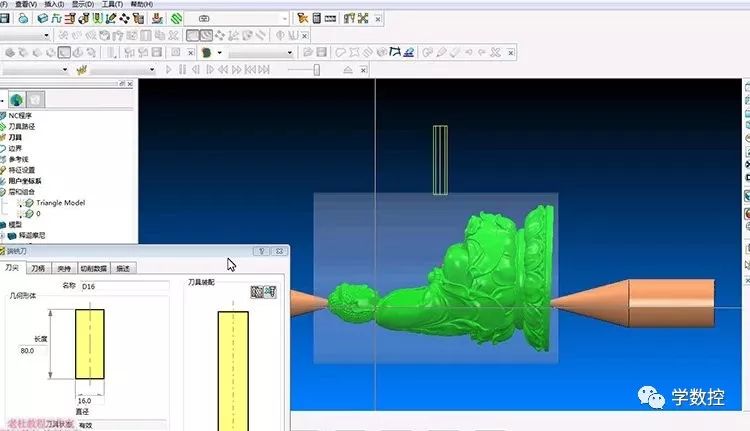Click the tool name field showing D16
750x431 pixels.
pos(125,286)
